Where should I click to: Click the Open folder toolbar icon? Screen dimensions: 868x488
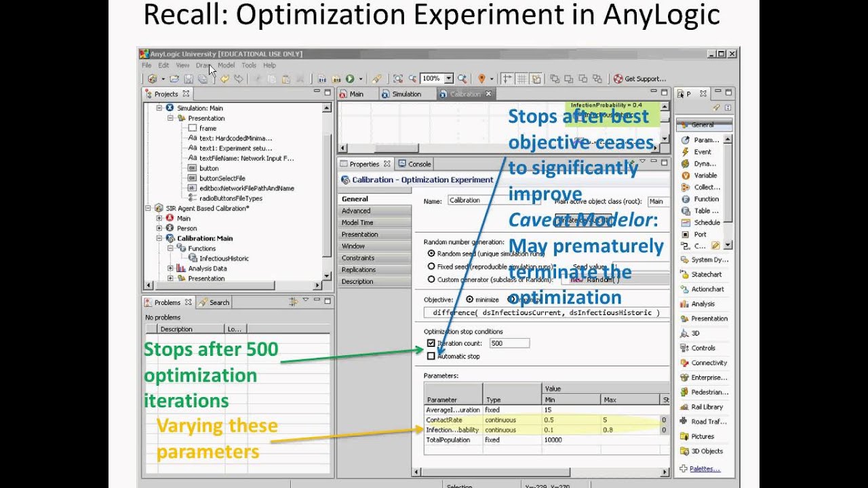pyautogui.click(x=175, y=79)
